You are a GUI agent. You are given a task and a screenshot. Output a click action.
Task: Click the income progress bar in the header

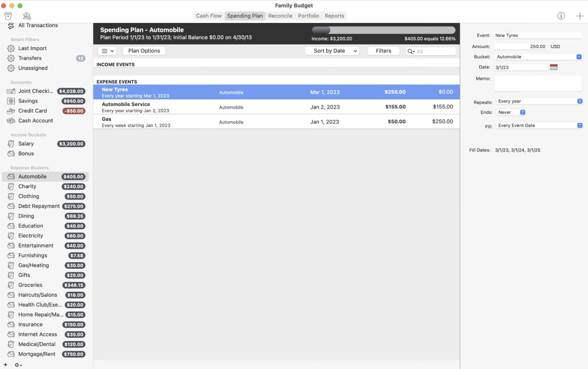tap(383, 30)
